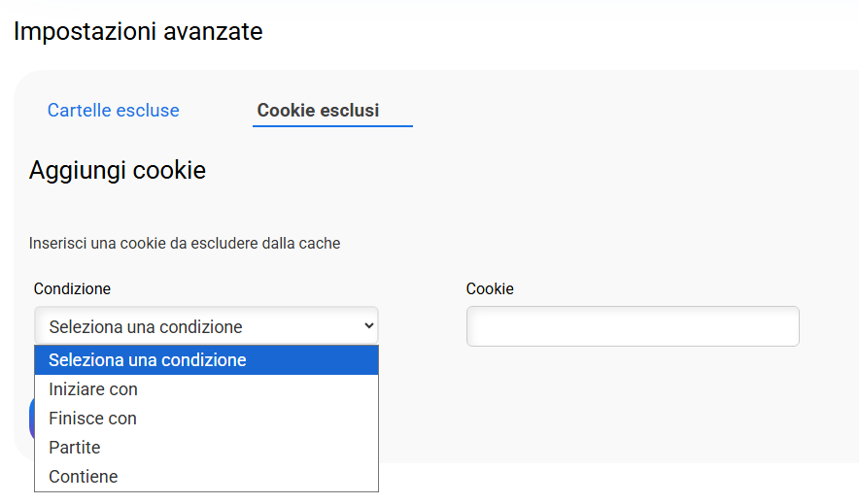Click the "Cookie" label above the text field
Viewport: 859px width, 504px height.
click(490, 288)
